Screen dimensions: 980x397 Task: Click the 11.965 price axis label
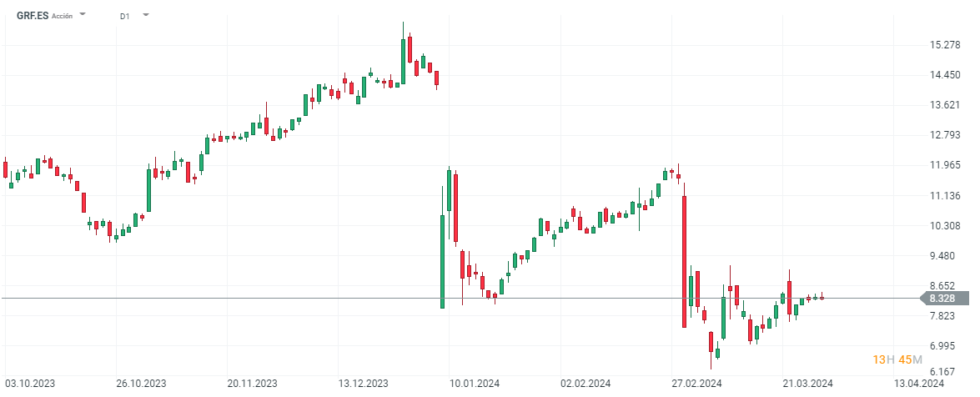tap(942, 165)
